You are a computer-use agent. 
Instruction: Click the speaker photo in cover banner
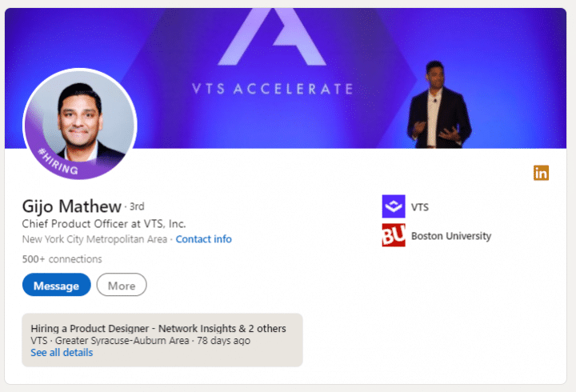click(438, 105)
